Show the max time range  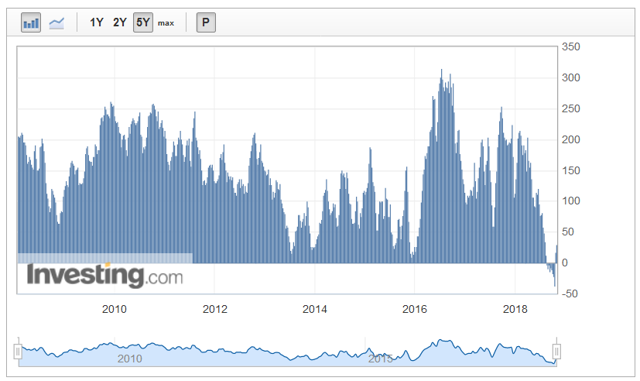pos(166,23)
